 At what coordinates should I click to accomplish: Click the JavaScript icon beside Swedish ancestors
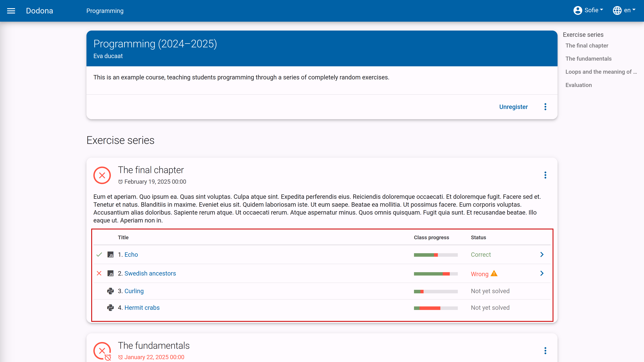click(x=110, y=273)
